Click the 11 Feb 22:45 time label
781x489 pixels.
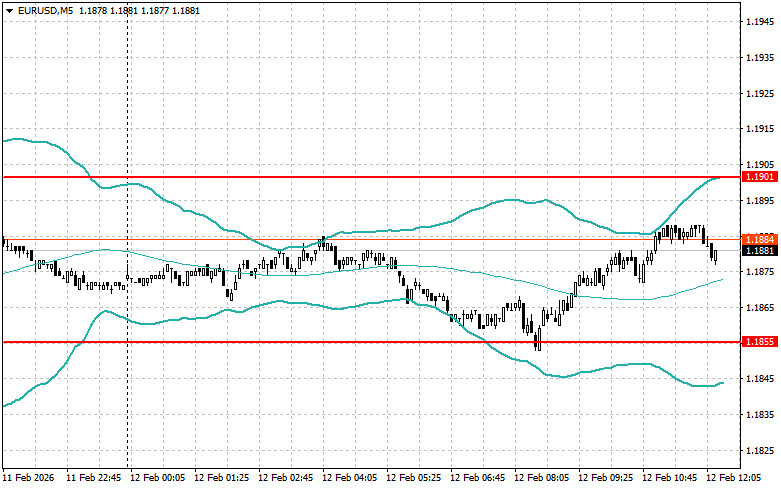(x=94, y=478)
